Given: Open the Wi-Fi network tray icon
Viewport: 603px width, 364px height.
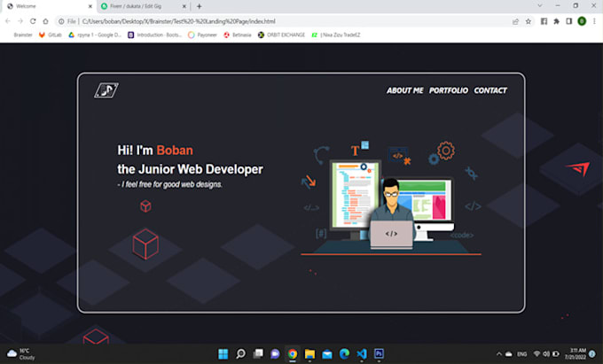Looking at the screenshot, I should pyautogui.click(x=536, y=354).
